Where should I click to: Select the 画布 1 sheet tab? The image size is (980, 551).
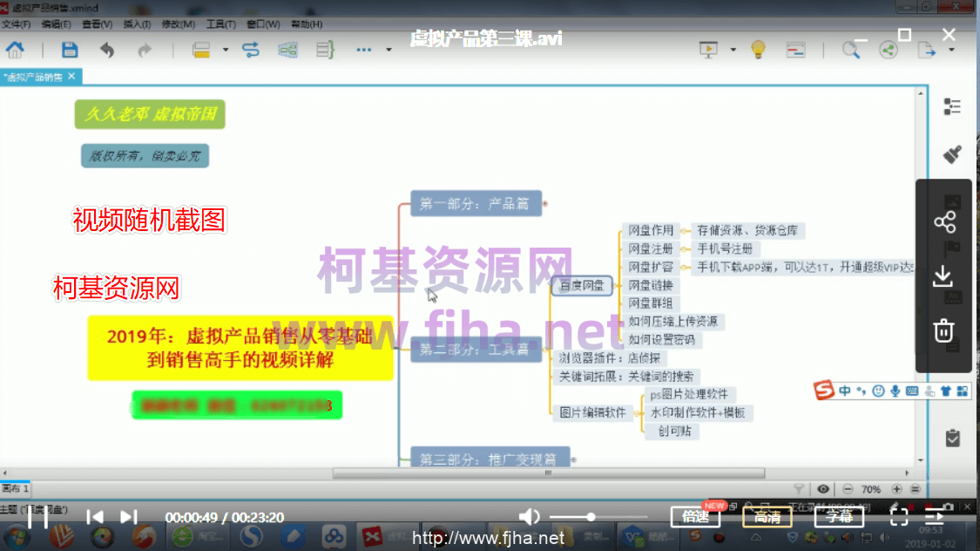(15, 488)
